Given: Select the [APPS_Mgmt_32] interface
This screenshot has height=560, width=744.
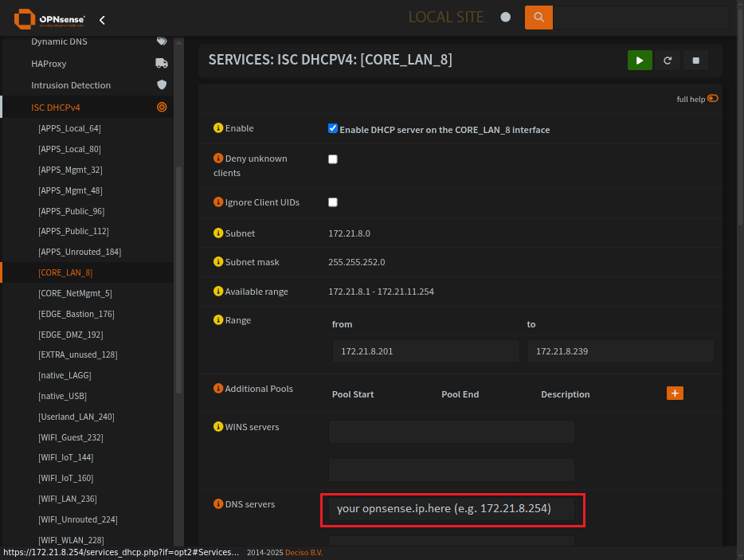Looking at the screenshot, I should tap(70, 170).
